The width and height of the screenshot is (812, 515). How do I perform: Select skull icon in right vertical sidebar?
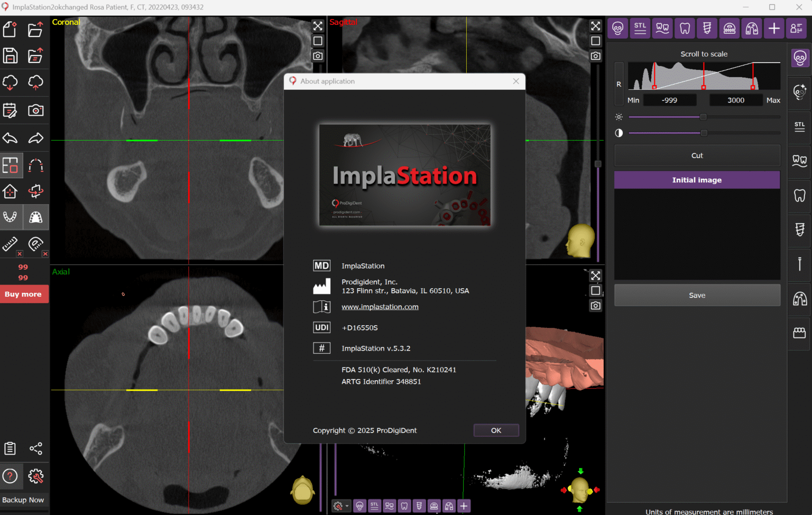[x=800, y=58]
